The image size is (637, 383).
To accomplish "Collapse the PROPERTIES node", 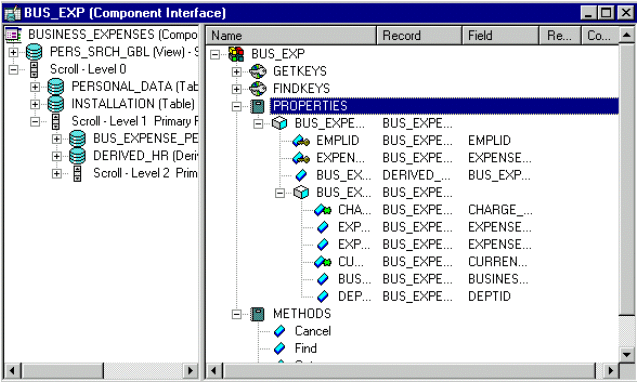I will 236,106.
